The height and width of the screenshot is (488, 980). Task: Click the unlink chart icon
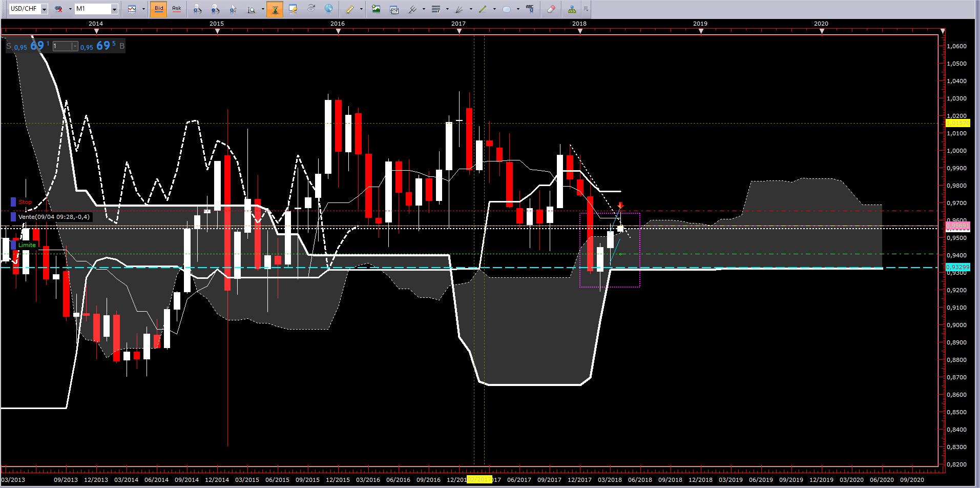58,9
